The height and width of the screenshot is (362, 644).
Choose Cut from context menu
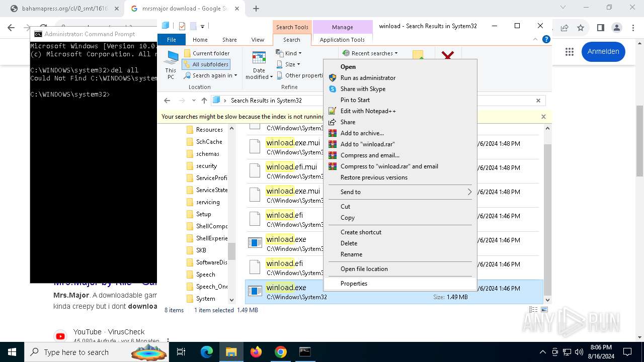(345, 207)
